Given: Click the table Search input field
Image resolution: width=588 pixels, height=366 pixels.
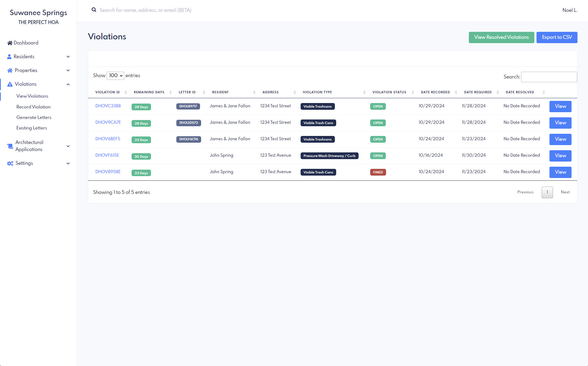Looking at the screenshot, I should pyautogui.click(x=549, y=77).
